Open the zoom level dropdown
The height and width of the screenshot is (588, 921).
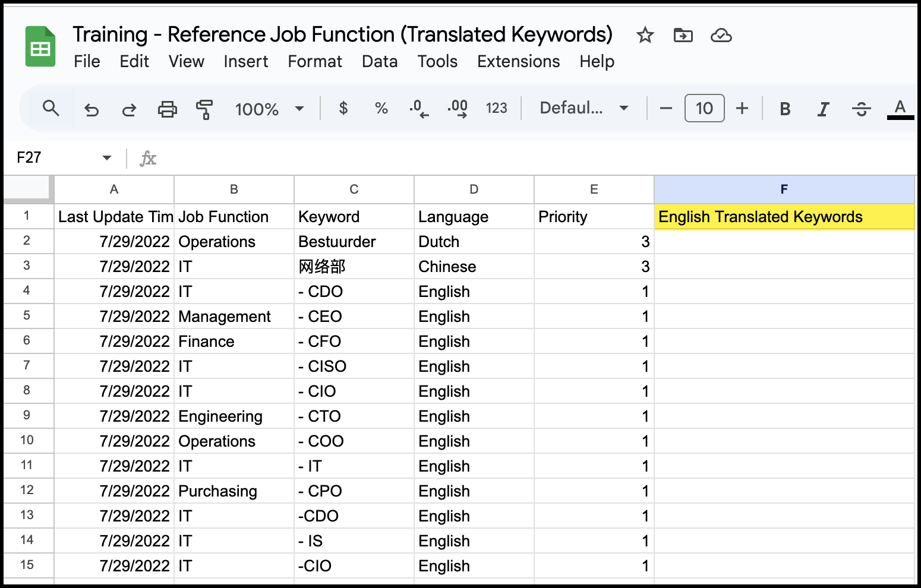[x=270, y=109]
